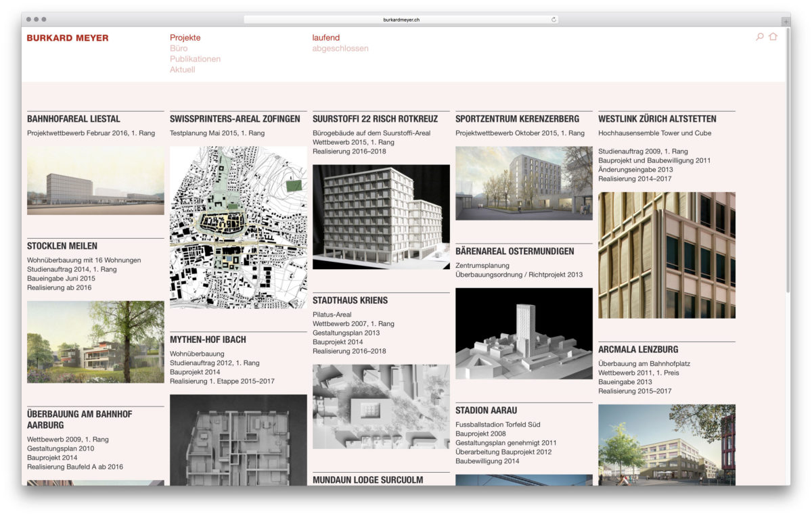Screen dimensions: 812x516
Task: Select the Aktuell navigation link
Action: tap(182, 70)
